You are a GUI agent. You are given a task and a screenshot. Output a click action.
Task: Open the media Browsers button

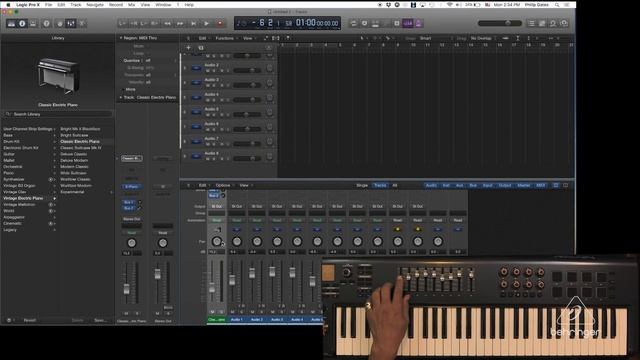[x=564, y=24]
